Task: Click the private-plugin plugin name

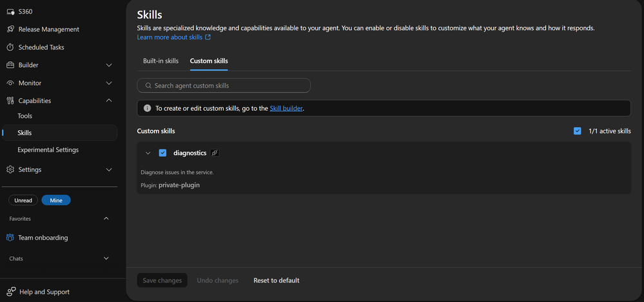Action: [179, 185]
